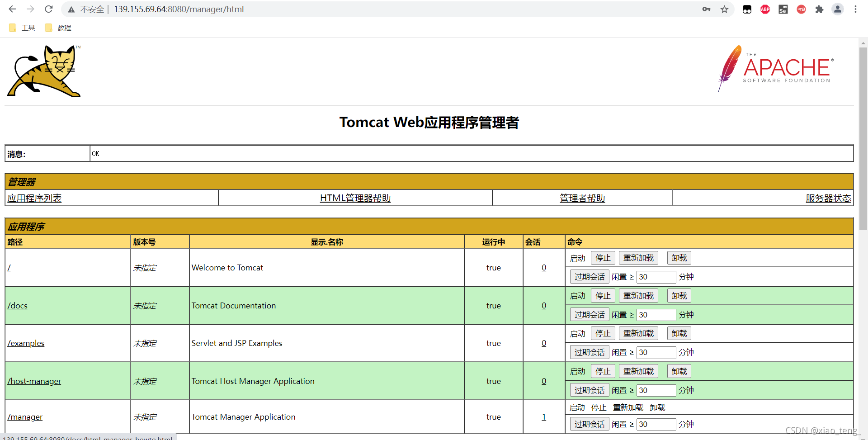
Task: Click the idle minutes field for /docs
Action: pyautogui.click(x=656, y=315)
